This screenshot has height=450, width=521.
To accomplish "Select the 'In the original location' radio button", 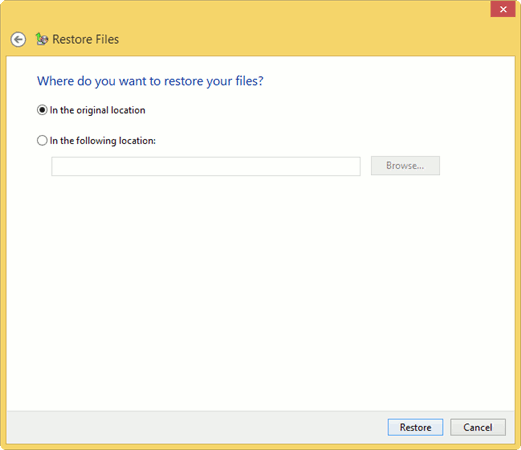I will (42, 110).
